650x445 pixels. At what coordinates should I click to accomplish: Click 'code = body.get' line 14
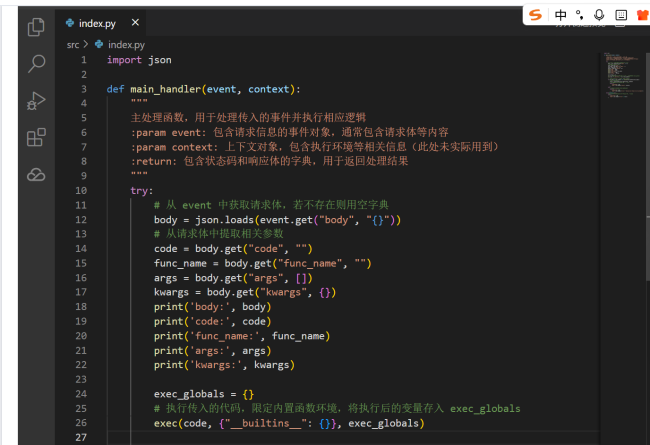[x=233, y=249]
